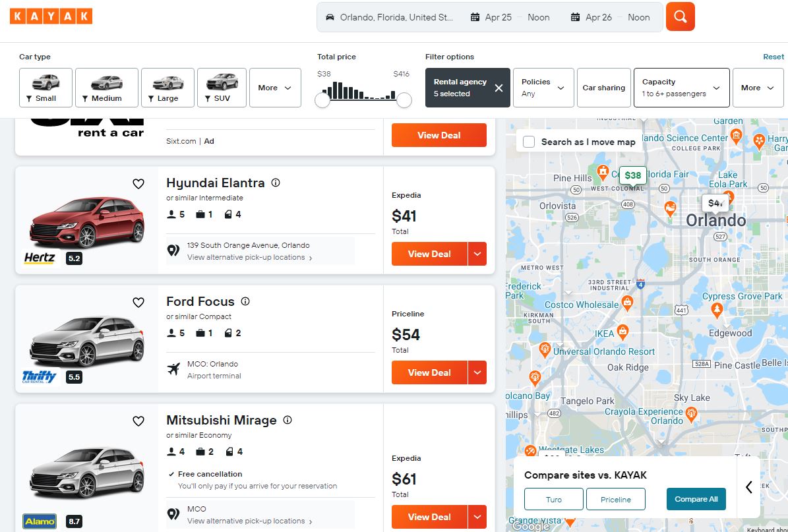Click the Universal Orlando Resort map marker

[x=545, y=349]
